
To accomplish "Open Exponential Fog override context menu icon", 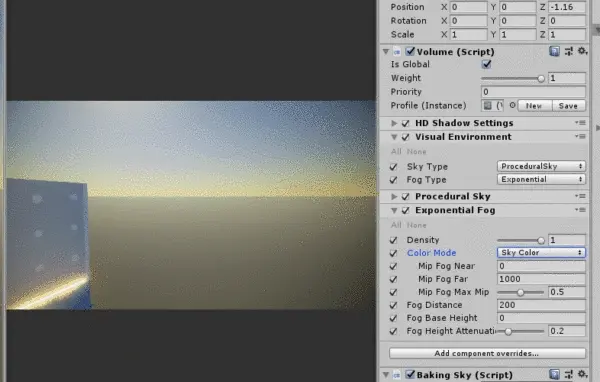I will (x=580, y=210).
